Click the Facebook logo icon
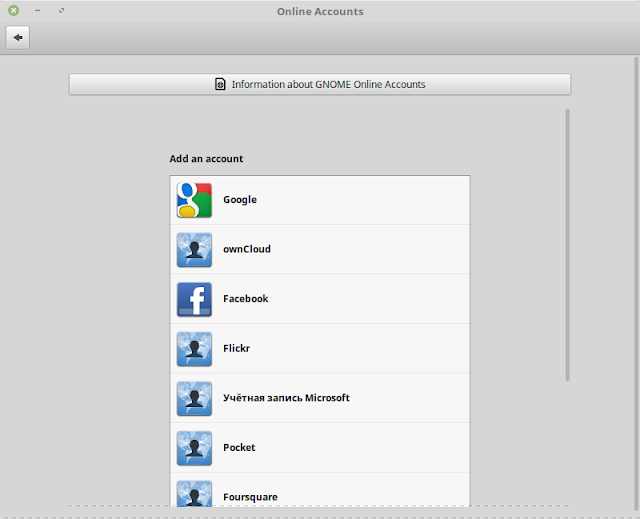This screenshot has height=519, width=640. click(x=194, y=299)
